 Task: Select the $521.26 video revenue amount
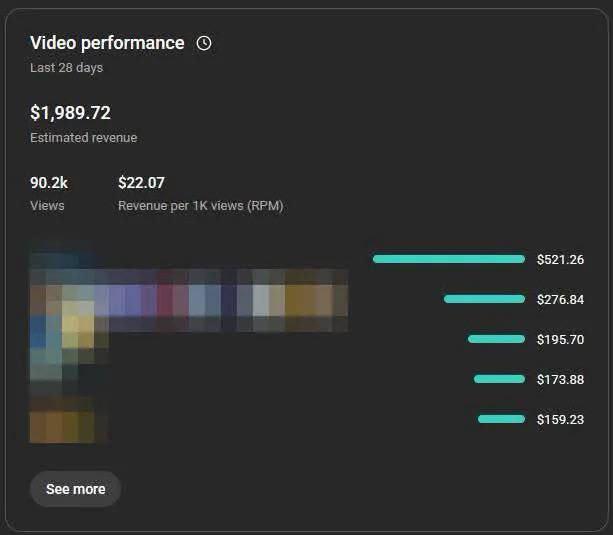coord(560,260)
